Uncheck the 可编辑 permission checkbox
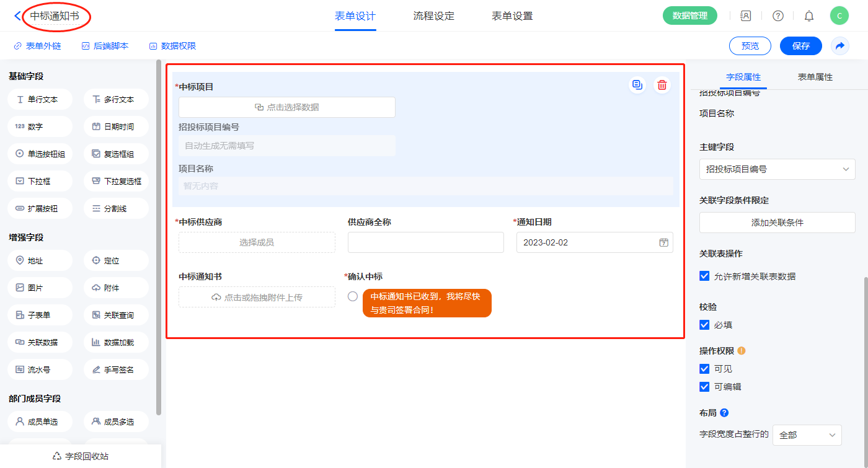Image resolution: width=868 pixels, height=468 pixels. [704, 387]
